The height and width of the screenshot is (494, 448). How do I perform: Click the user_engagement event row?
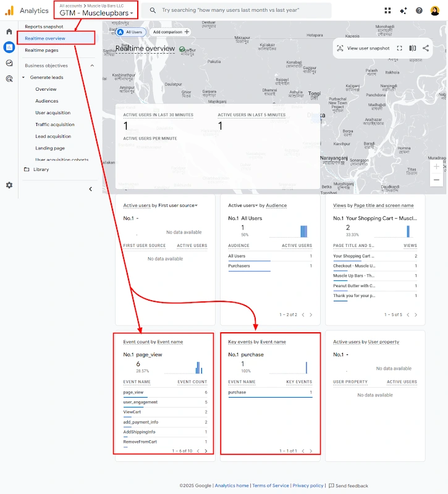pyautogui.click(x=165, y=403)
